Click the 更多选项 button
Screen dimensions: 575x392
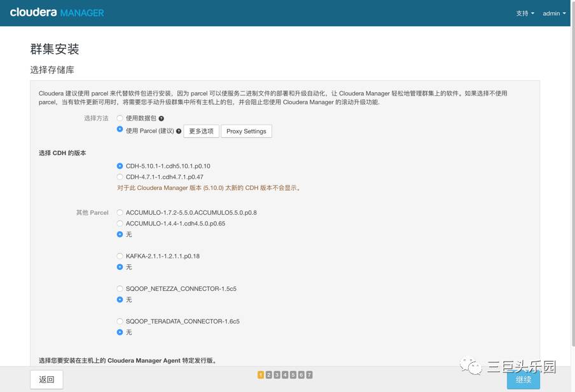click(x=202, y=131)
